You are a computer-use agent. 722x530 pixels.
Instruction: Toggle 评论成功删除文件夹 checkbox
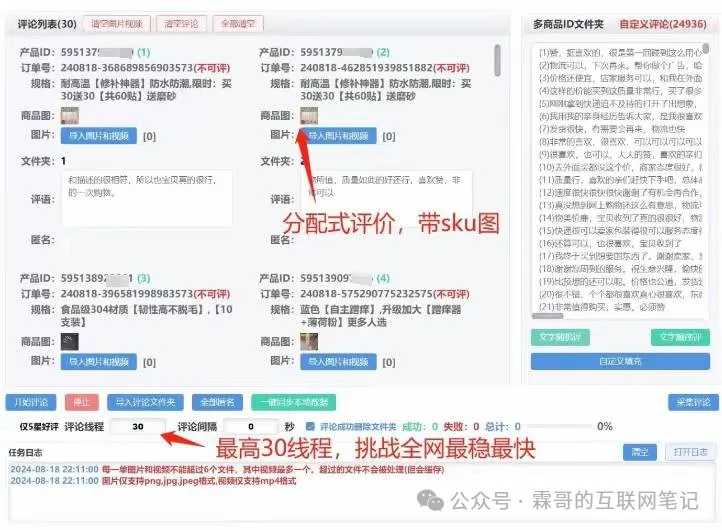pos(310,426)
